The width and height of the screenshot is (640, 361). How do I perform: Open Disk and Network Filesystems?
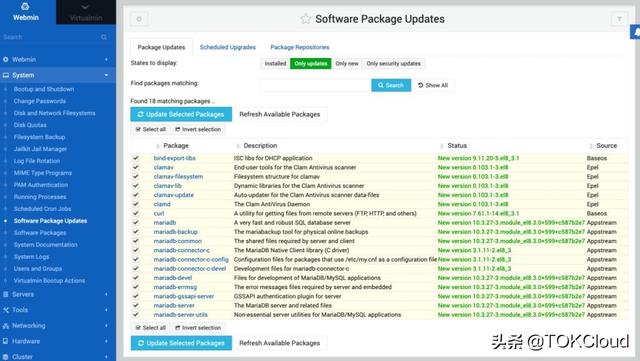(54, 113)
